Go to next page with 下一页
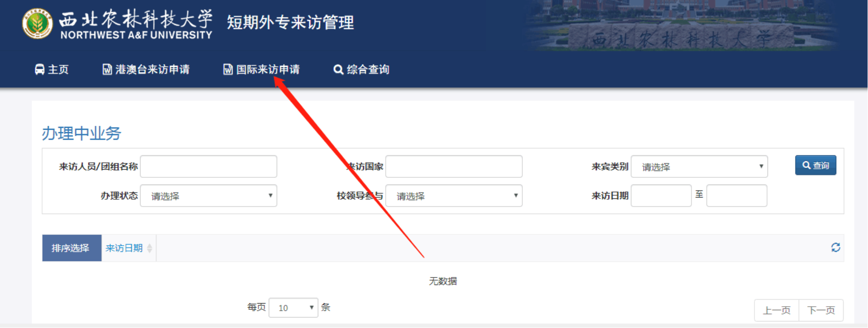The height and width of the screenshot is (328, 868). [x=821, y=310]
